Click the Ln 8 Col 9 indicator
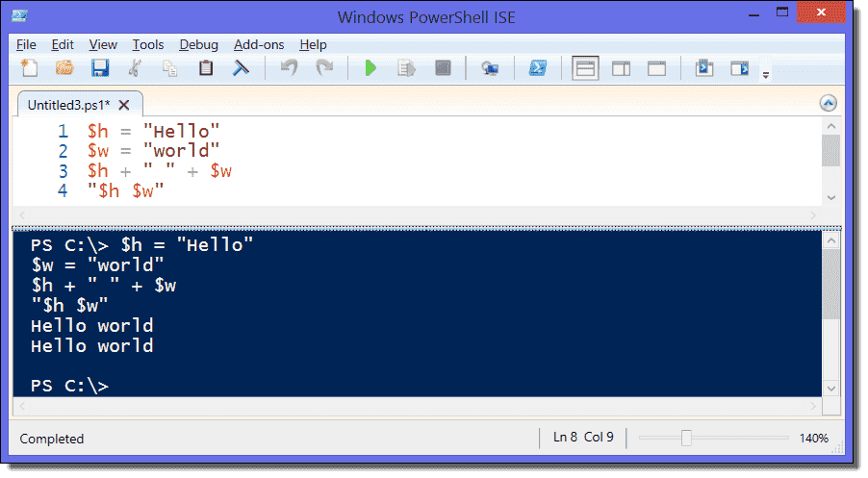The height and width of the screenshot is (478, 868). pos(583,437)
